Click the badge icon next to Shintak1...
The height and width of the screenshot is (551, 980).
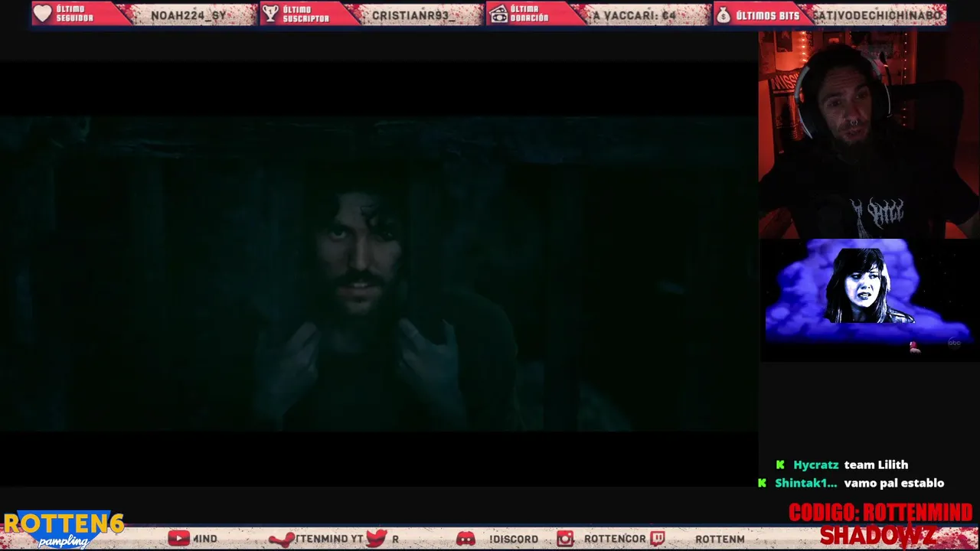point(762,483)
